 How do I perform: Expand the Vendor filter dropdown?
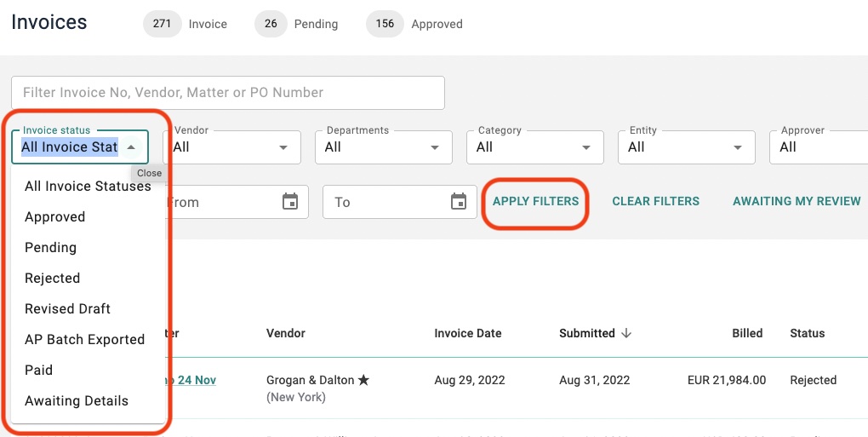(x=232, y=147)
